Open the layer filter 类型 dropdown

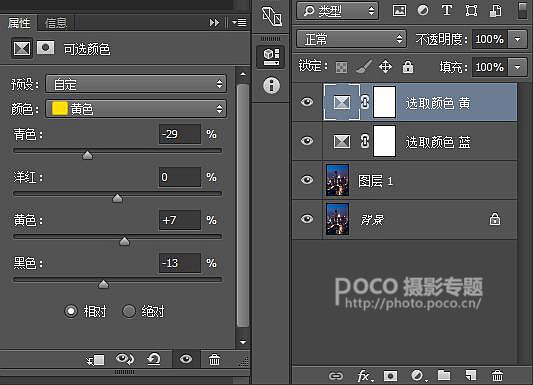pos(338,11)
